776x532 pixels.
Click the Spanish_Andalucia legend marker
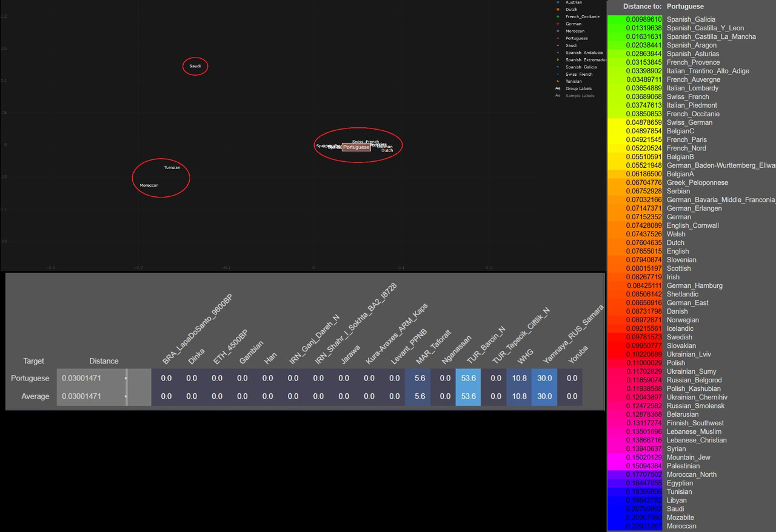point(558,53)
